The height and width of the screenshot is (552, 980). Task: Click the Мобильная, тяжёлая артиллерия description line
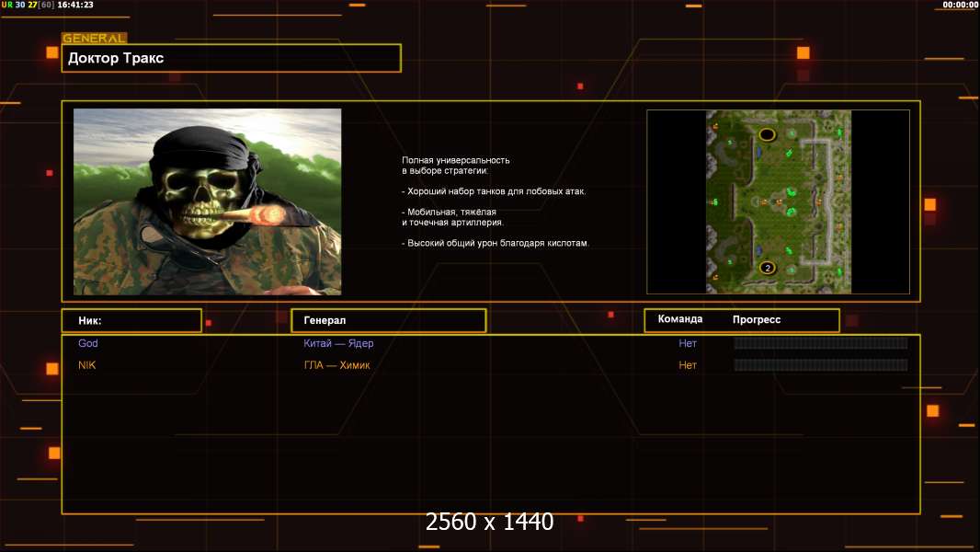click(x=452, y=217)
